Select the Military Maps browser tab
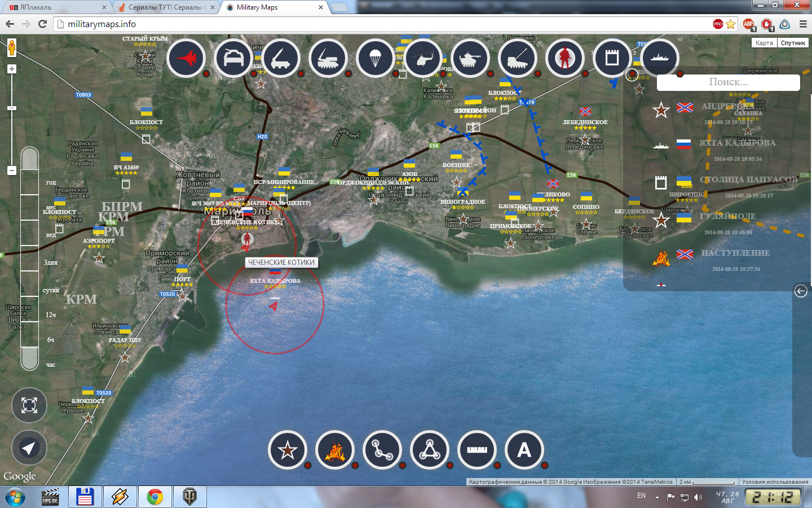Image resolution: width=812 pixels, height=508 pixels. [275, 7]
